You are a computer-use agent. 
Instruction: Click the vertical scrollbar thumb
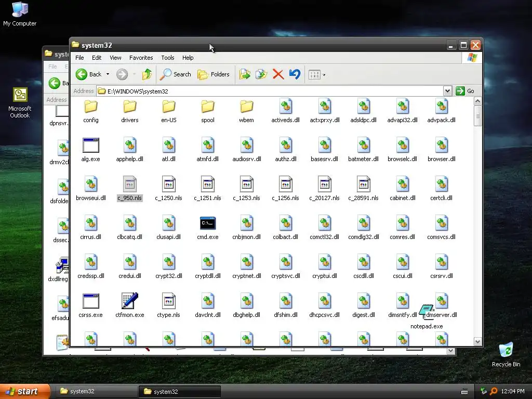(478, 116)
